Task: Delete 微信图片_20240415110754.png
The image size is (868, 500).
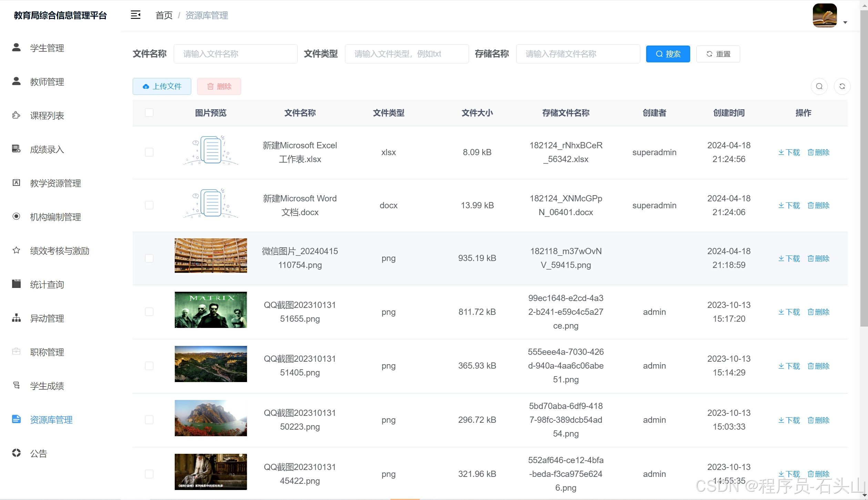Action: coord(818,259)
